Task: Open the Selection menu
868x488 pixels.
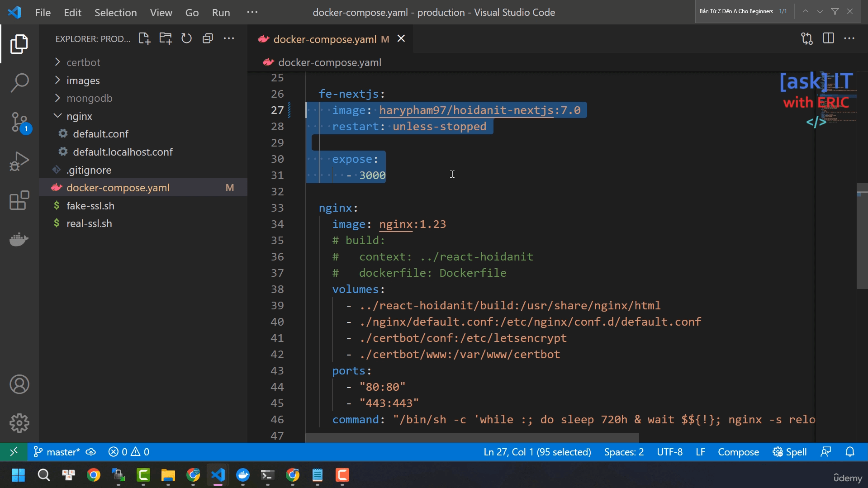Action: (115, 12)
